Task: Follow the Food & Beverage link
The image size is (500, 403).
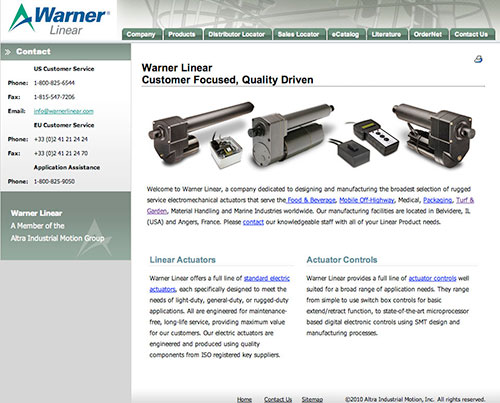Action: click(311, 200)
